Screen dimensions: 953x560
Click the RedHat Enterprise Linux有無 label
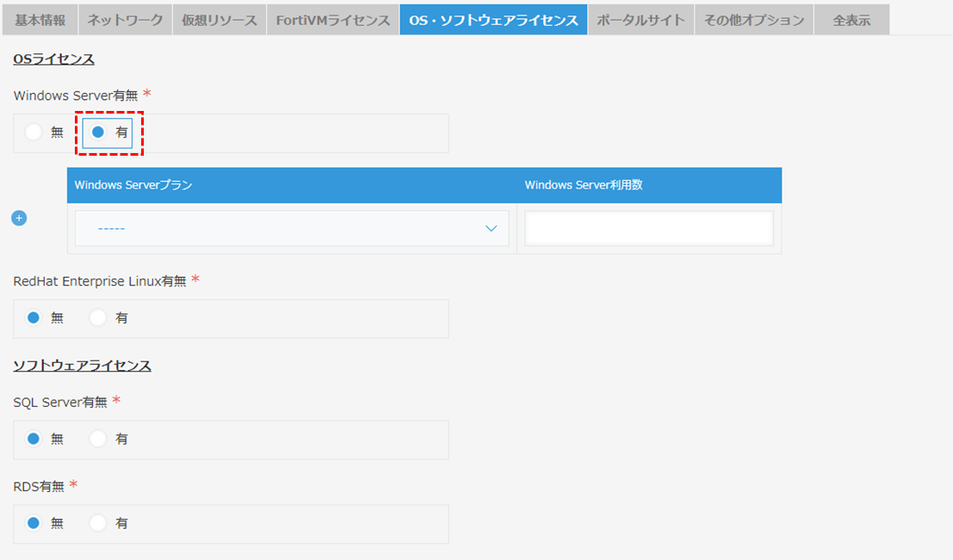(100, 281)
